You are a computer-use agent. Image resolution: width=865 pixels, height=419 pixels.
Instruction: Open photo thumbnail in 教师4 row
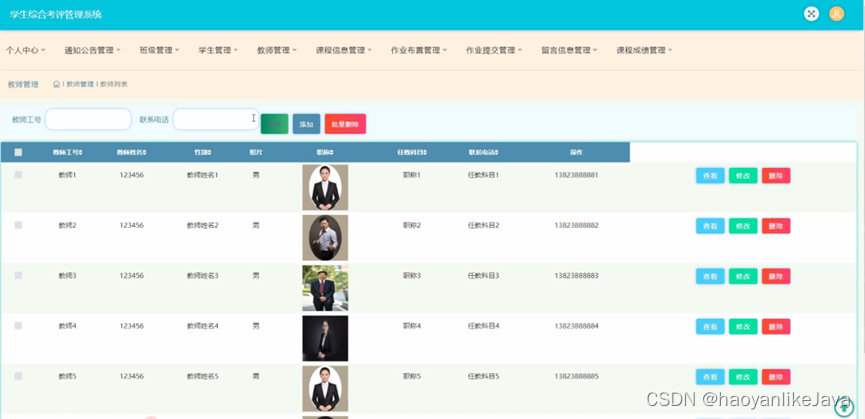pos(325,339)
